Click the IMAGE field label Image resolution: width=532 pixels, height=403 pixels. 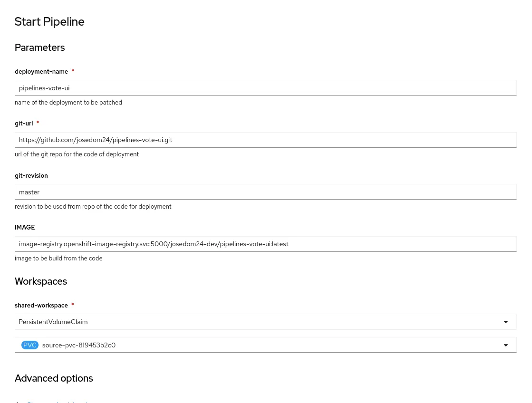(x=25, y=227)
